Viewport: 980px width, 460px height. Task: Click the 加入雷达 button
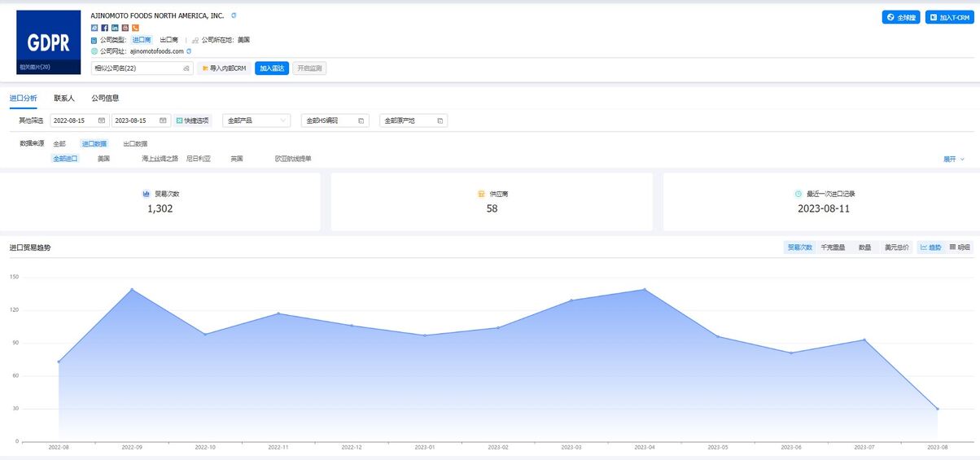point(272,68)
